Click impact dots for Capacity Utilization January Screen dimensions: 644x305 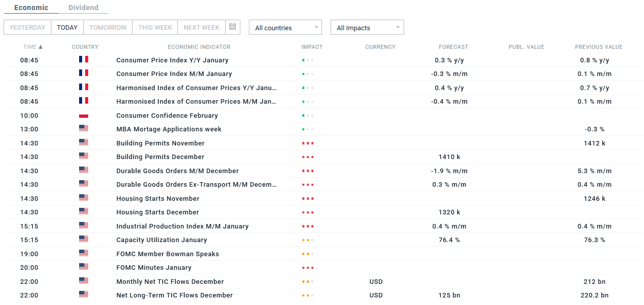[307, 240]
